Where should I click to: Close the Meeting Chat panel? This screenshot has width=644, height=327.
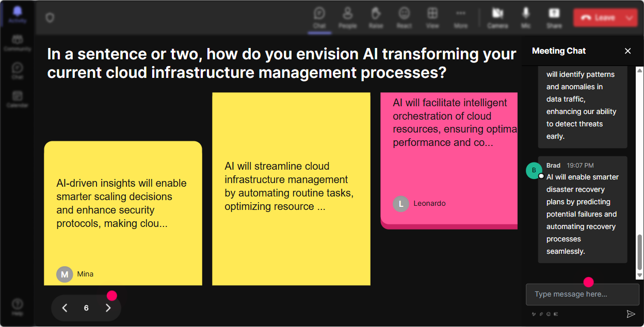coord(628,51)
